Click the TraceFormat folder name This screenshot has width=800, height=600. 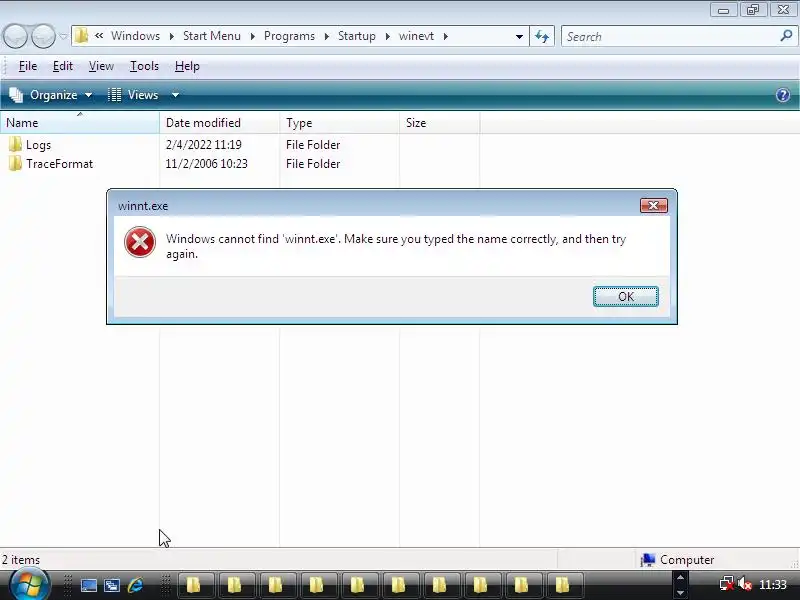click(x=60, y=164)
